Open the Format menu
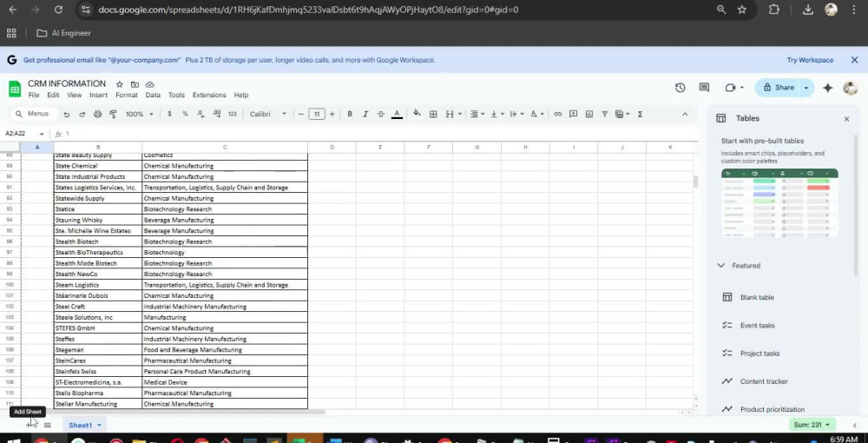868x443 pixels. click(x=126, y=96)
